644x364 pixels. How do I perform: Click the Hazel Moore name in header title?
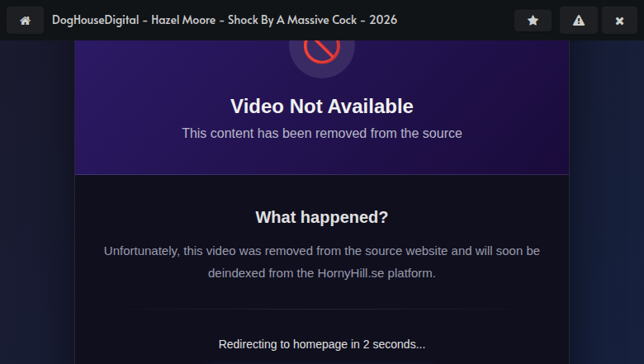pyautogui.click(x=183, y=20)
